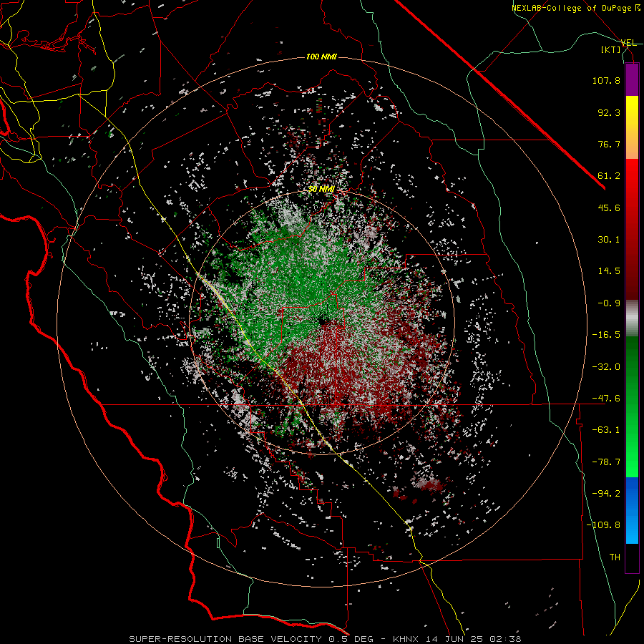
Task: Select the 92.3 velocity scale value
Action: [609, 112]
